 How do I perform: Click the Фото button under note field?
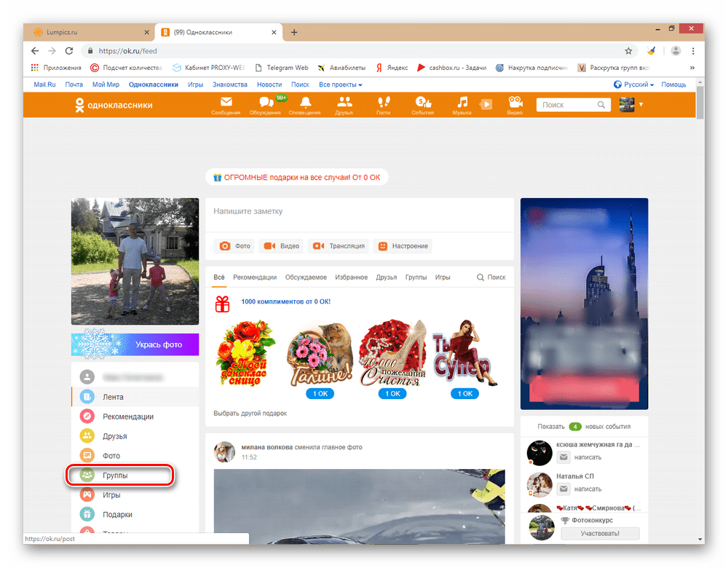coord(234,246)
